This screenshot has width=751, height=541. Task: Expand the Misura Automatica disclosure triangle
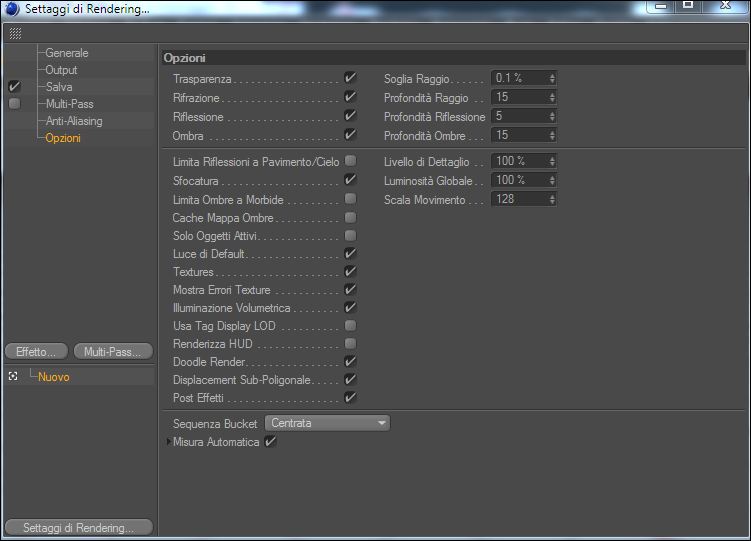click(169, 441)
